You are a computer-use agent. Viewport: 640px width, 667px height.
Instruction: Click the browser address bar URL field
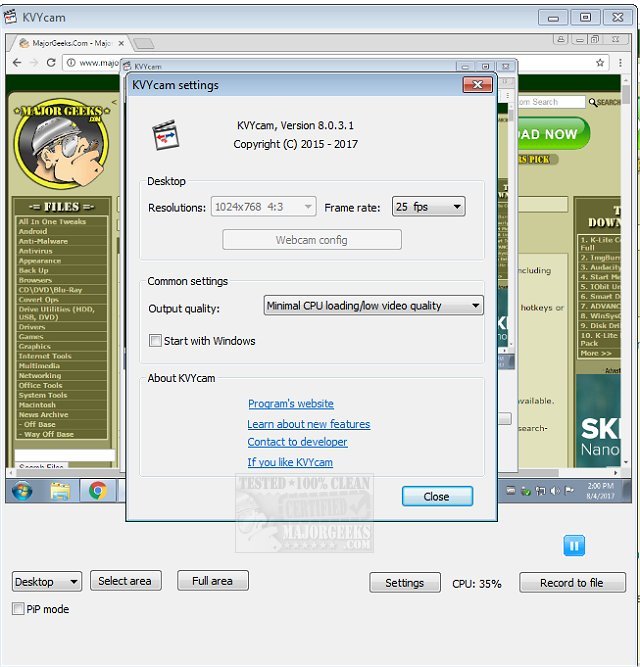[x=336, y=63]
